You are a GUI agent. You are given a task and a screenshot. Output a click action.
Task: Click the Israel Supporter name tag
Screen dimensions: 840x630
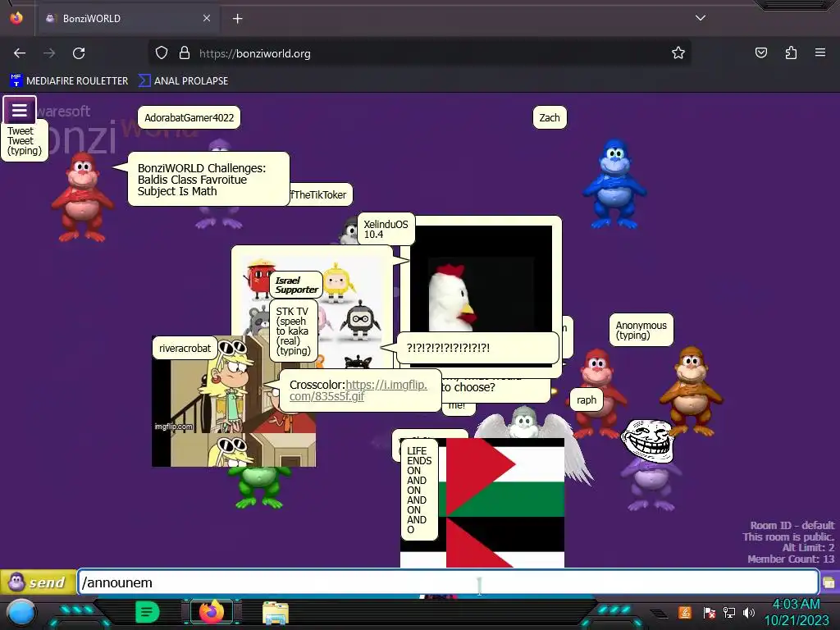coord(296,285)
